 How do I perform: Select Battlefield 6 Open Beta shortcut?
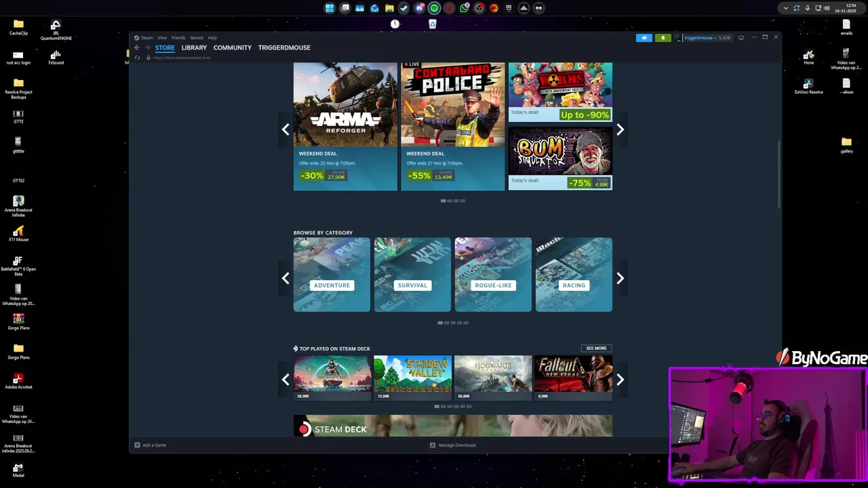pos(18,266)
